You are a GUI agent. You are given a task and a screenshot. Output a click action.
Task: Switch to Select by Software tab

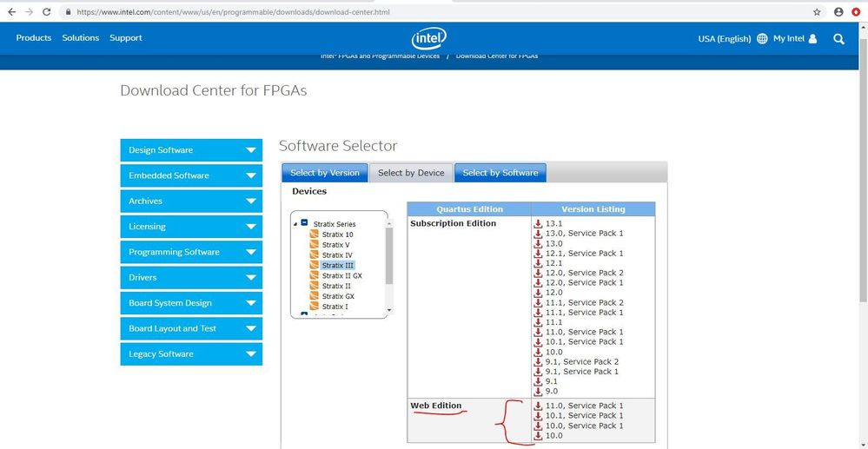500,173
